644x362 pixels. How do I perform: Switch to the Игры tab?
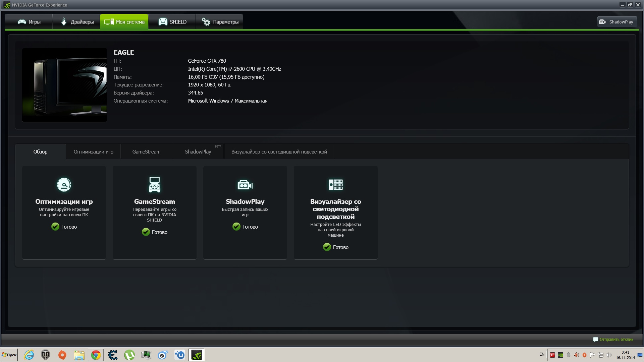click(29, 22)
